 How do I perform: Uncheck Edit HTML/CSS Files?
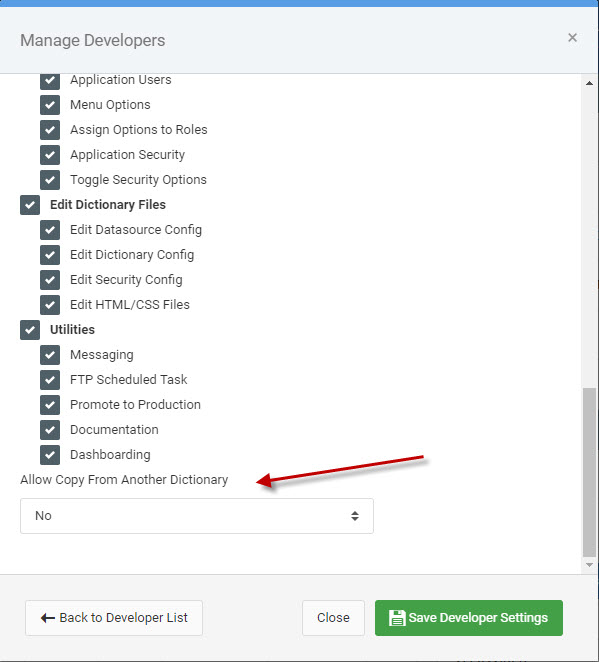[50, 304]
